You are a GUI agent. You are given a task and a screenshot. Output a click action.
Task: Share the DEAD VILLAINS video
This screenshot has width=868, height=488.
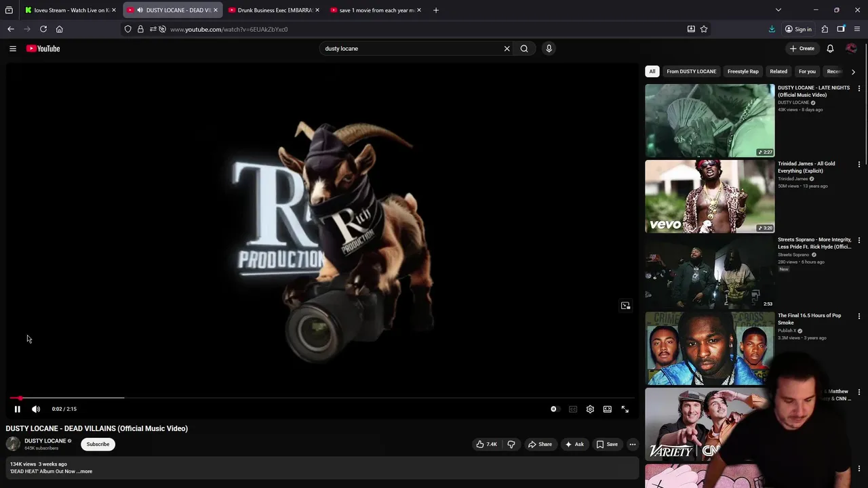pyautogui.click(x=540, y=445)
